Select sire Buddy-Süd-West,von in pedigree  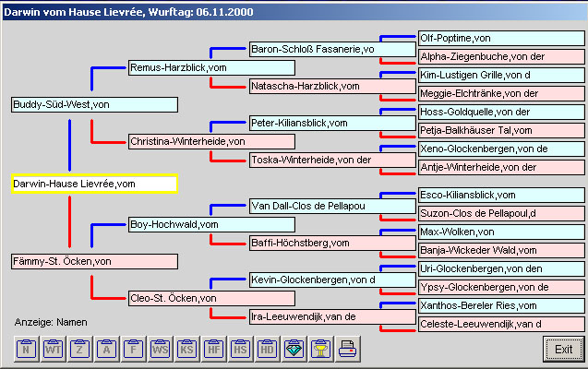pyautogui.click(x=93, y=105)
